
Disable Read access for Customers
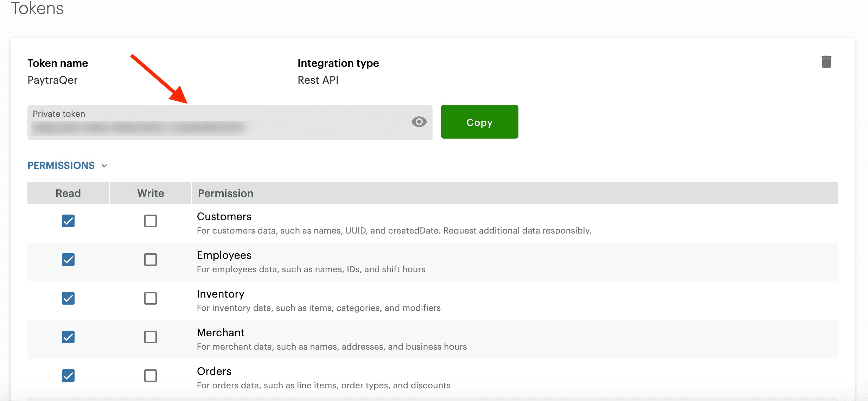[68, 221]
